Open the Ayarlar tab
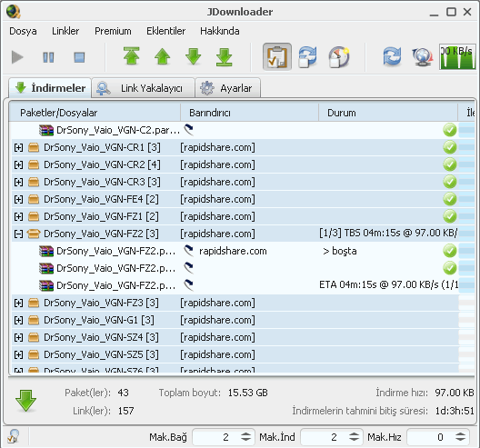This screenshot has width=480, height=448. coord(228,88)
